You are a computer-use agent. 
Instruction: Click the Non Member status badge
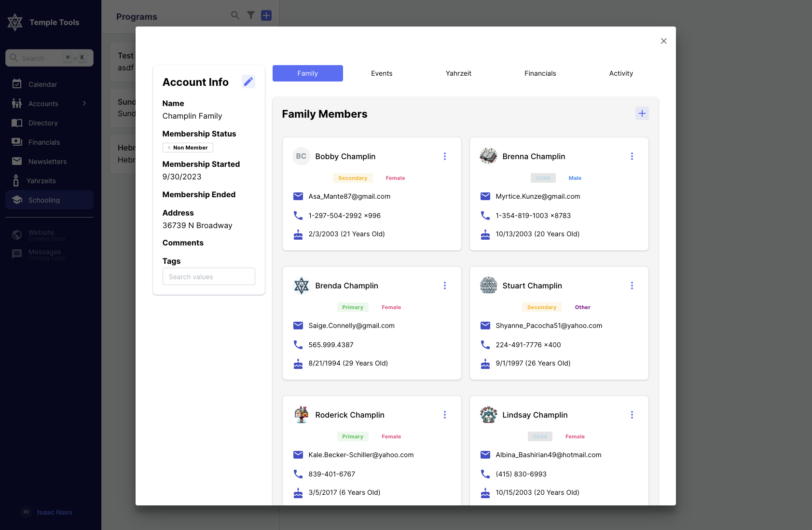(x=188, y=148)
